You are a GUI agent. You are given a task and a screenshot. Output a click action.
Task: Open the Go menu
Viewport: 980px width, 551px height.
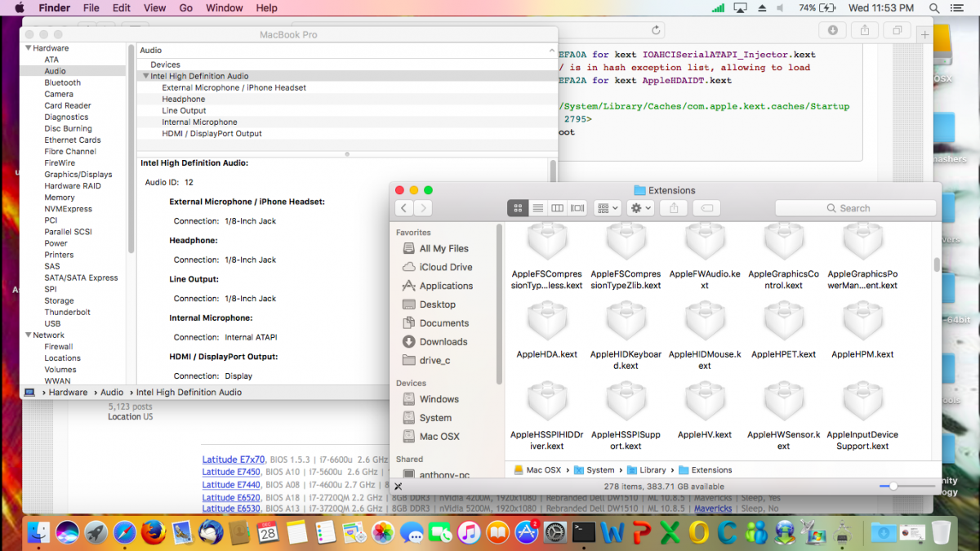coord(185,8)
